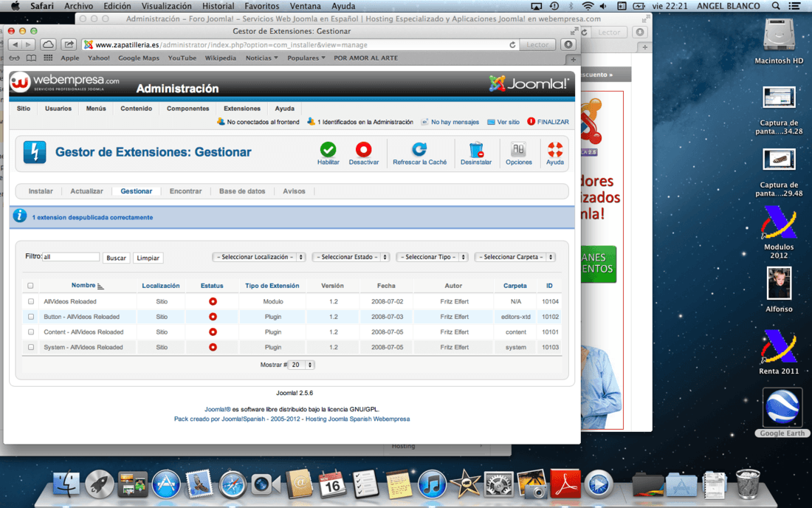
Task: Toggle status icon for Button - AllVideos Reloaded
Action: tap(213, 317)
